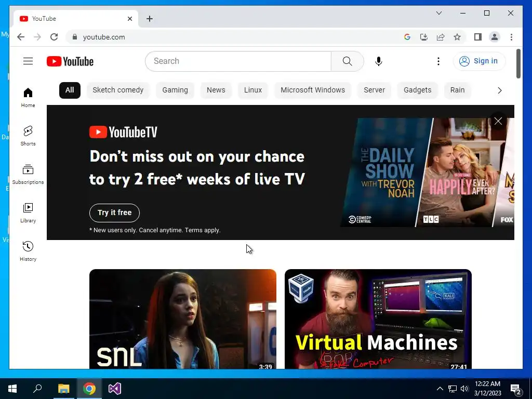Click the search magnifier button
Screen dimensions: 532x399
[347, 61]
